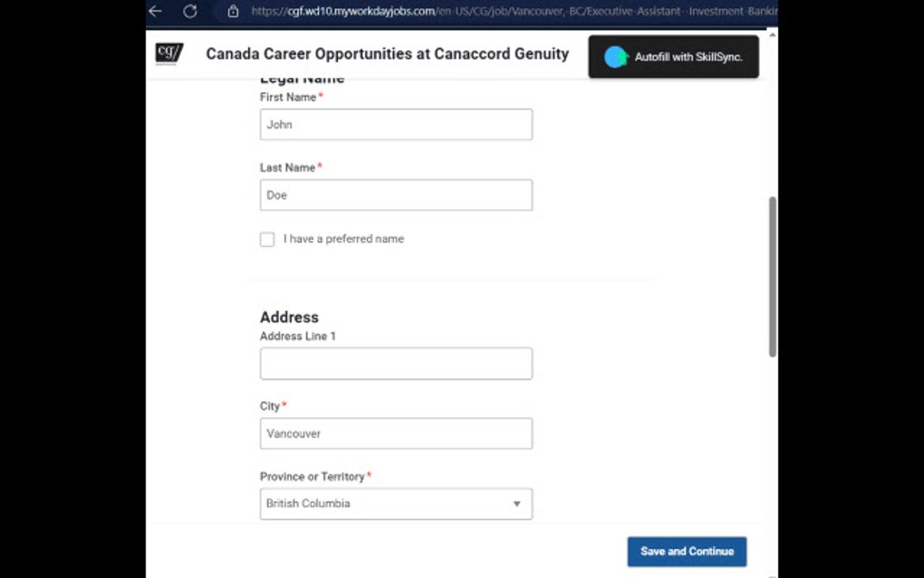Screen dimensions: 924x578
Task: Click the Autofill with SkillSync button text
Action: (688, 57)
